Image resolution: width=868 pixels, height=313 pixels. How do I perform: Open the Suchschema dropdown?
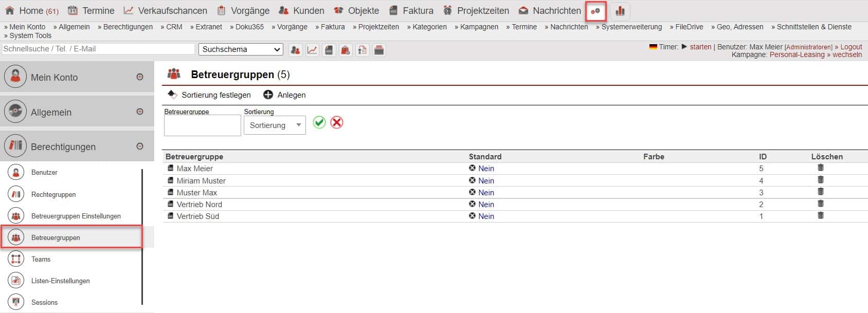pyautogui.click(x=240, y=49)
